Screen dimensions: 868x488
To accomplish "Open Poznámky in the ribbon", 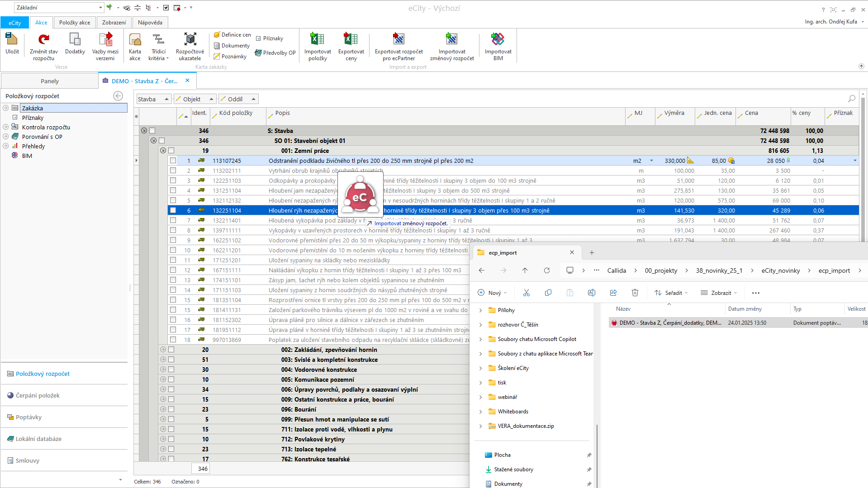I will tap(230, 57).
